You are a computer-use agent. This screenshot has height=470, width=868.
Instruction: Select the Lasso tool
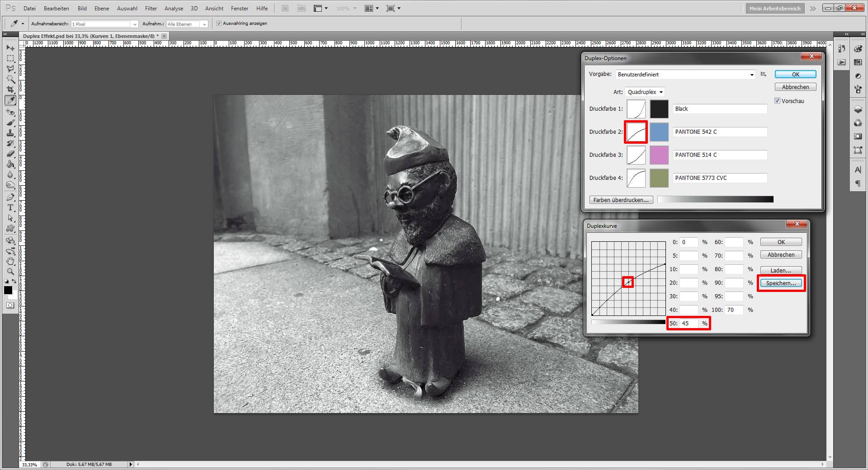[10, 69]
